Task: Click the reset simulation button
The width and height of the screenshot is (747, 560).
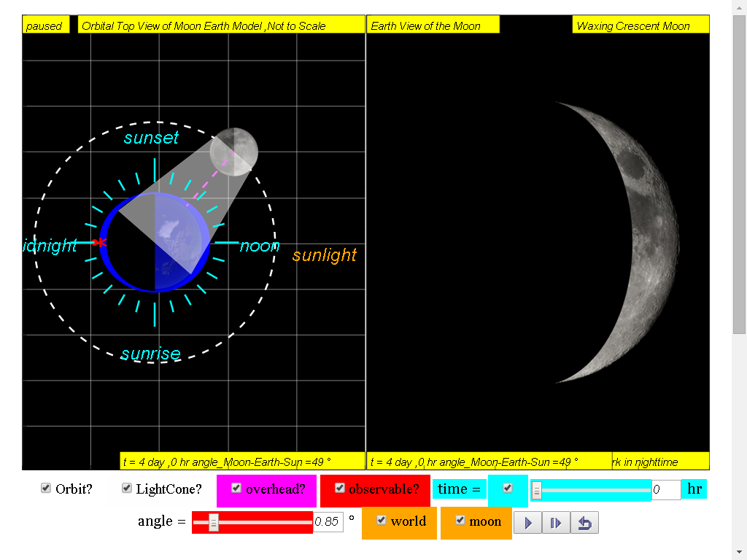Action: [584, 522]
